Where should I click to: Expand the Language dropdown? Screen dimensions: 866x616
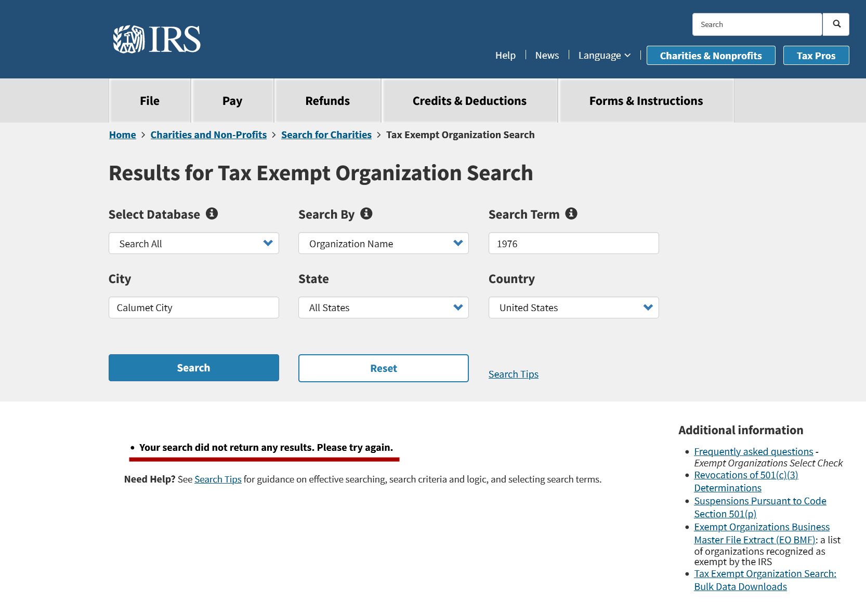tap(604, 56)
